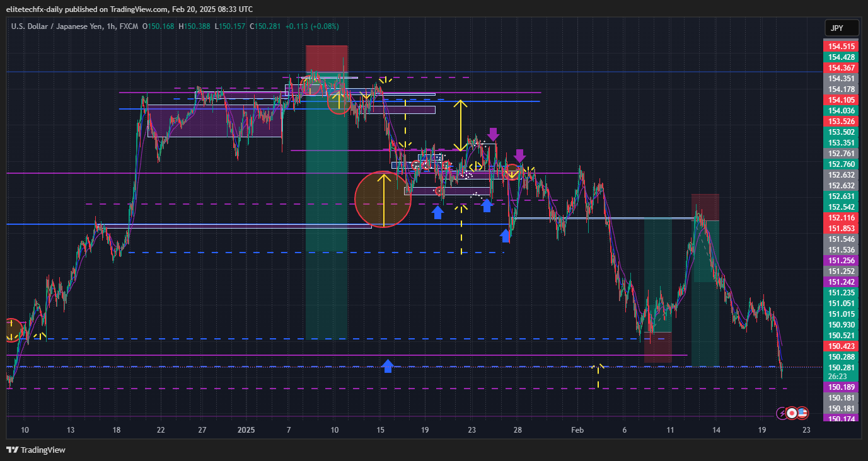Click the 151.536 price label
Image resolution: width=868 pixels, height=461 pixels.
[842, 250]
